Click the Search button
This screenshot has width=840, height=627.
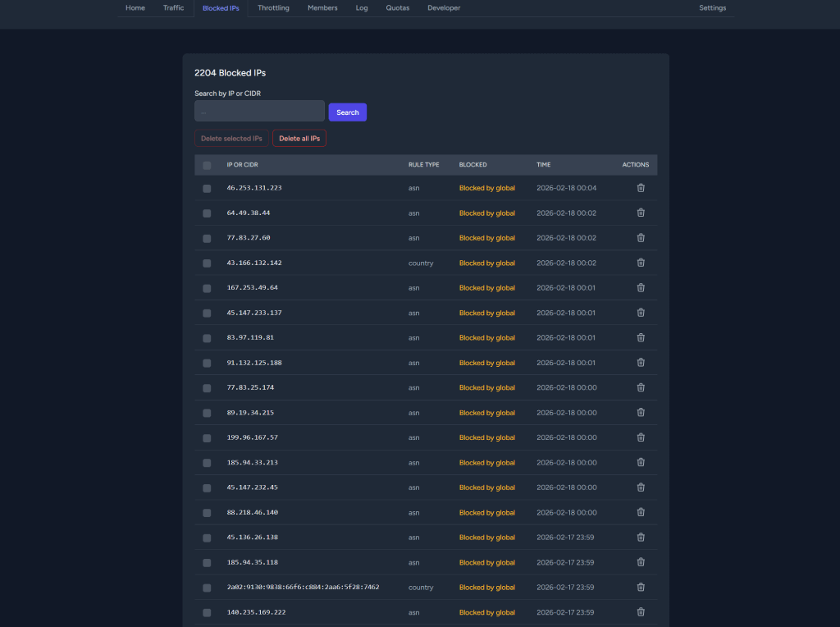point(348,112)
